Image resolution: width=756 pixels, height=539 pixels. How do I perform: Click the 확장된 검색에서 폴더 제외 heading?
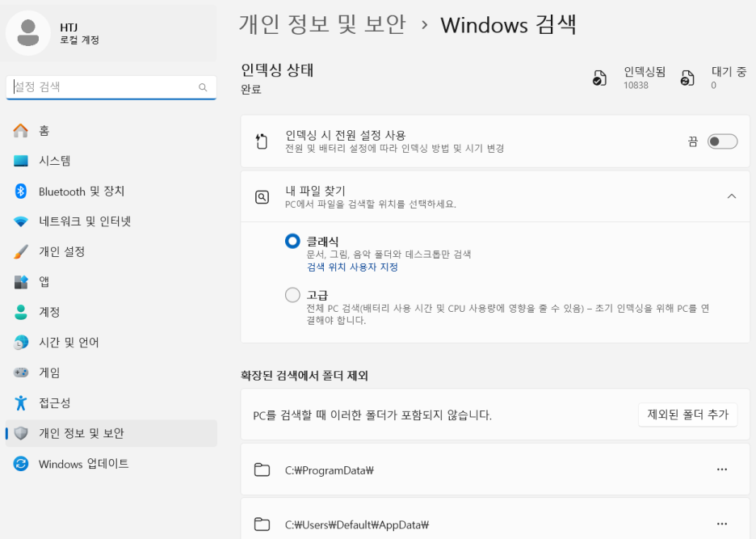[x=304, y=376]
